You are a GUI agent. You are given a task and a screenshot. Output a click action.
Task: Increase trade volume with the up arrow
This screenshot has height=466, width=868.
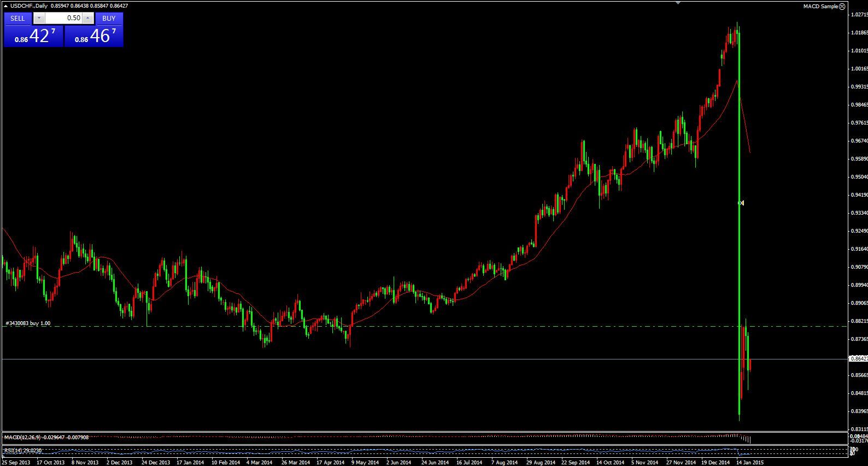[x=87, y=18]
